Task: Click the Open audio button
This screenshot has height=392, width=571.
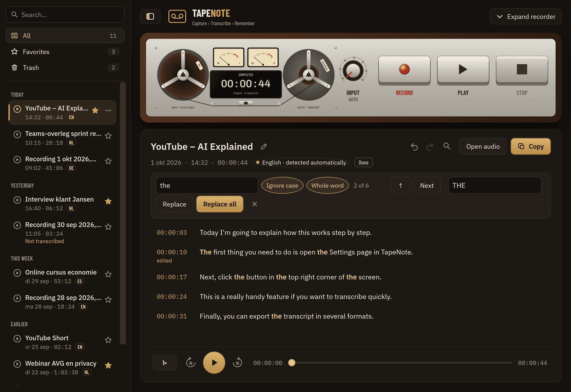Action: pyautogui.click(x=483, y=146)
